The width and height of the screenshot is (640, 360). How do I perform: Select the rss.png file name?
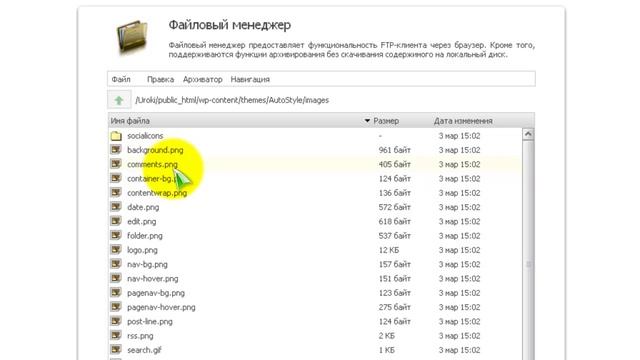pos(140,336)
